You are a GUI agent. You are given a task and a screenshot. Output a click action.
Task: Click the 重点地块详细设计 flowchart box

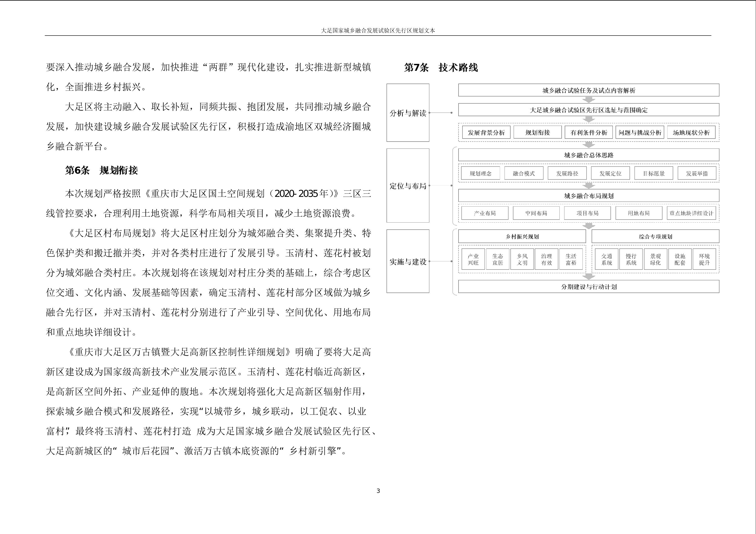691,213
